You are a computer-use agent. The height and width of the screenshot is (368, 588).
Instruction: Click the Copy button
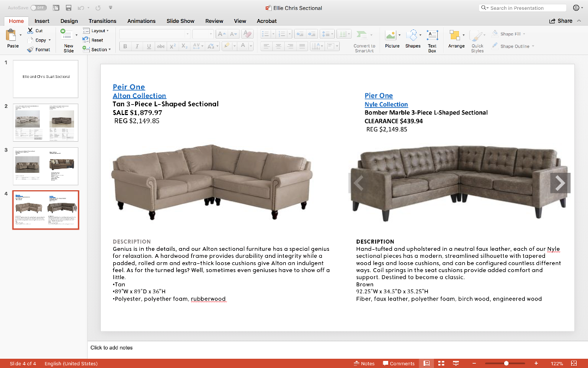click(37, 40)
